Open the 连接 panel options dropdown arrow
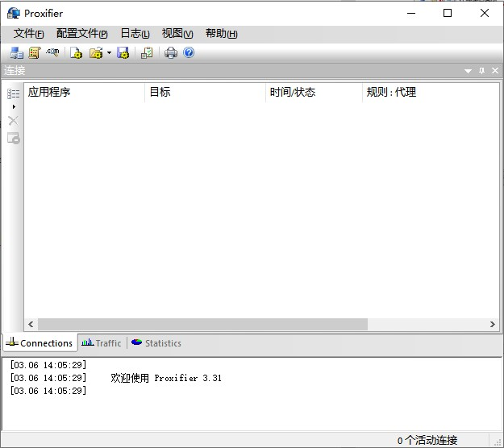 click(x=468, y=71)
